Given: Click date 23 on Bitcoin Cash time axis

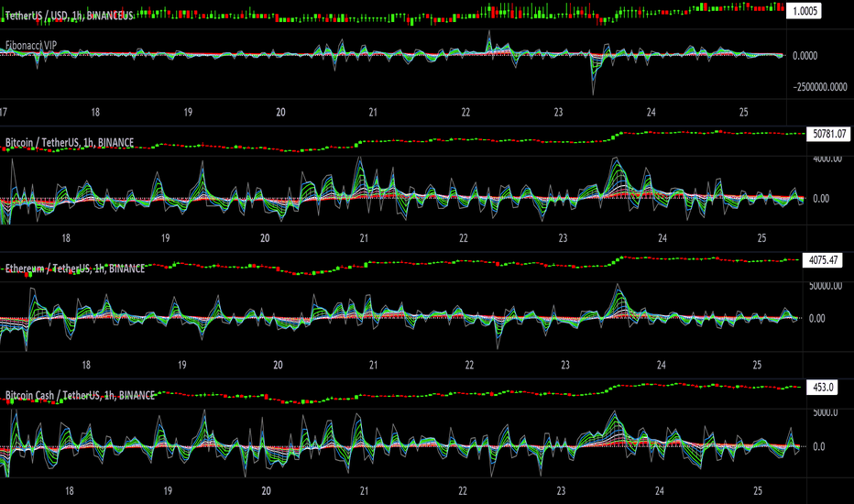Looking at the screenshot, I should (x=561, y=491).
